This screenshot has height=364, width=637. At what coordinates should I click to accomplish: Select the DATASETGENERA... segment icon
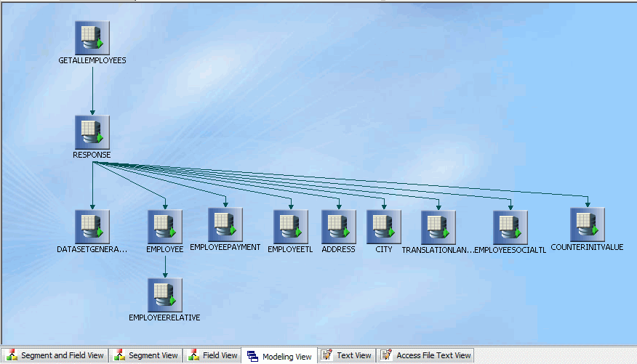click(92, 227)
